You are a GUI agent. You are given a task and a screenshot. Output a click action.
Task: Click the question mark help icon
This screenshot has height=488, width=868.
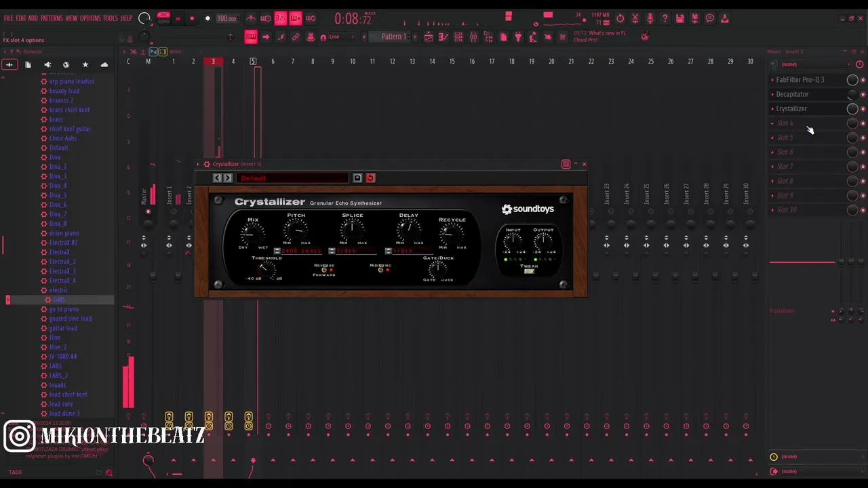coord(665,18)
